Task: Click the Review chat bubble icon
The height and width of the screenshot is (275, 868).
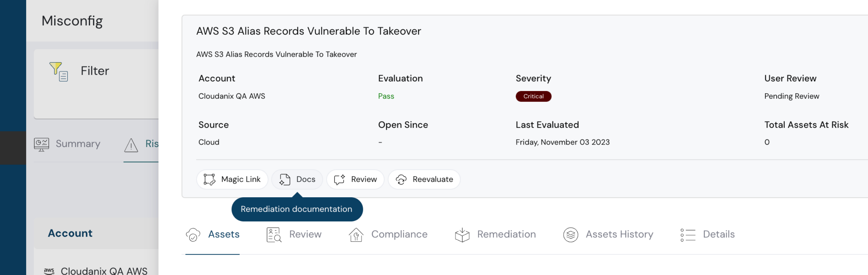Action: [x=339, y=179]
